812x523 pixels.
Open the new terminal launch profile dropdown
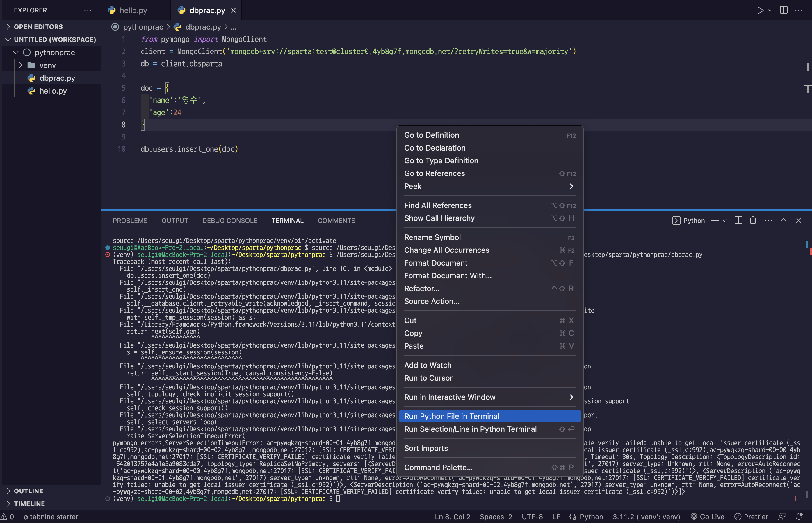[x=725, y=221]
